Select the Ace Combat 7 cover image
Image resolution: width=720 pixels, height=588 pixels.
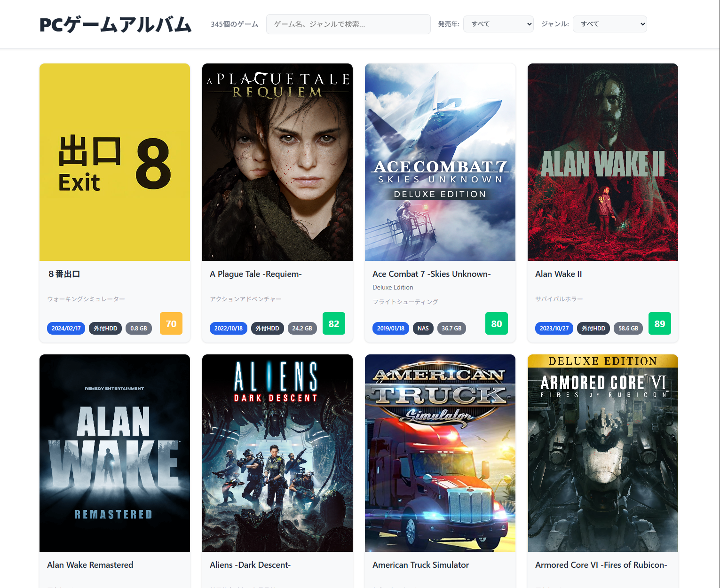point(440,162)
